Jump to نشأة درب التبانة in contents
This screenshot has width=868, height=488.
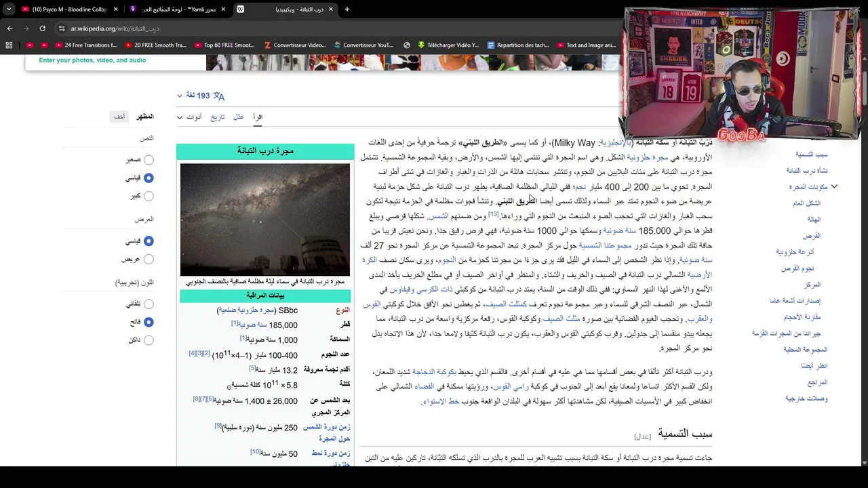[x=807, y=171]
